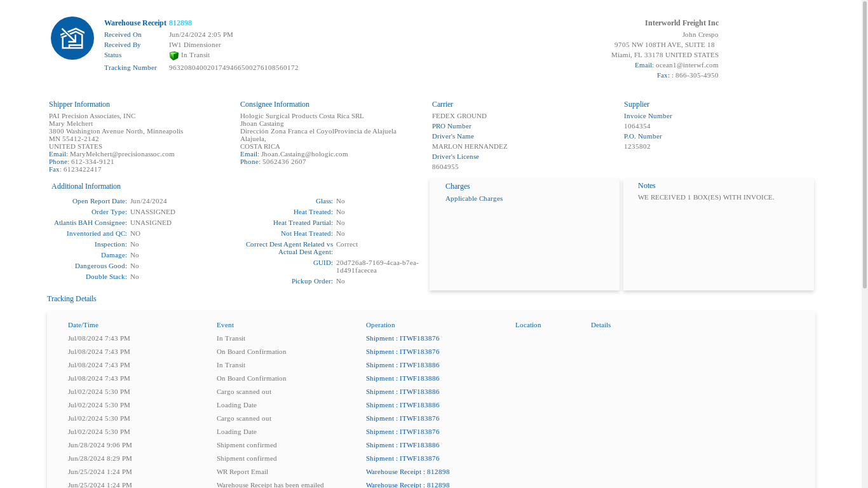Click driver name MARLON HERNANDEZ
Viewport: 868px width, 488px height.
[470, 146]
